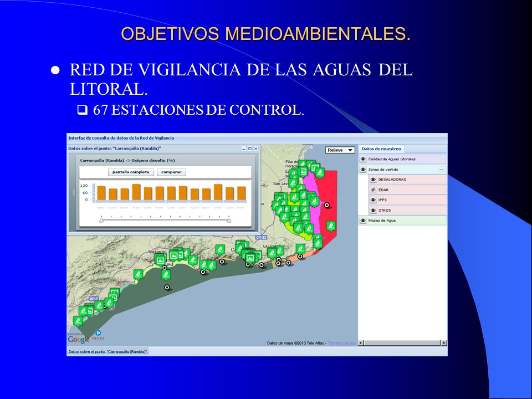This screenshot has height=399, width=532.
Task: Toggle visibility of Calidad de Aguas Litorales layer
Action: pos(363,159)
